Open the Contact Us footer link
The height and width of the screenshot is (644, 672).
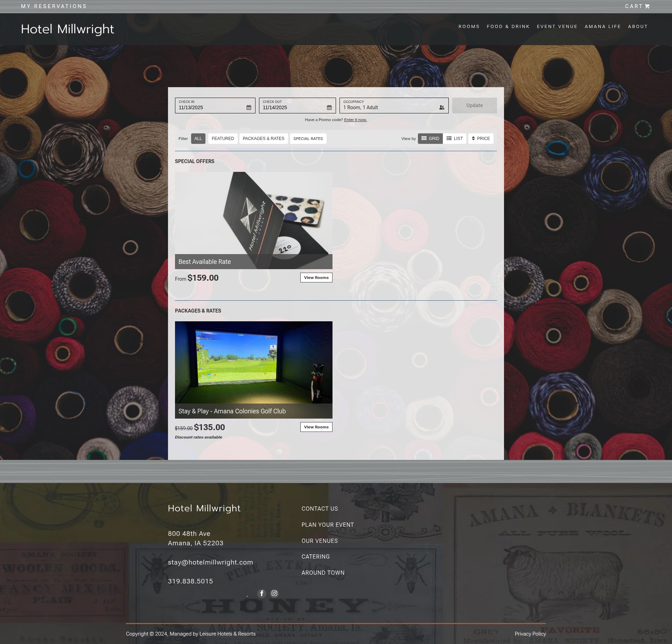[320, 509]
